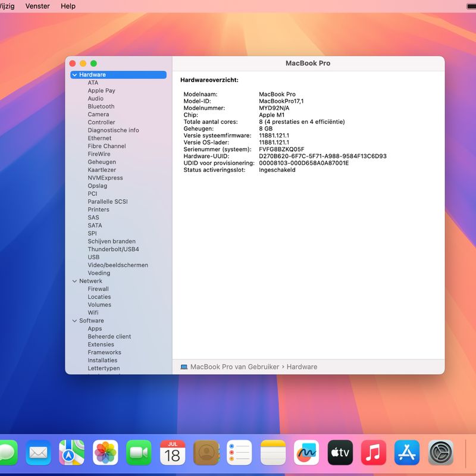Click the Hardware-UUID value

pos(322,156)
